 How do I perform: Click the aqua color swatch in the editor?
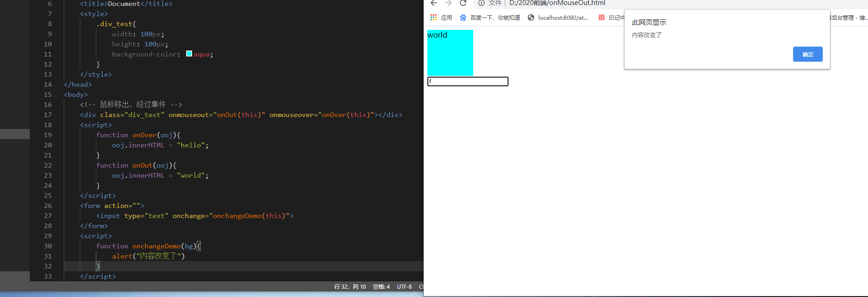pos(189,54)
